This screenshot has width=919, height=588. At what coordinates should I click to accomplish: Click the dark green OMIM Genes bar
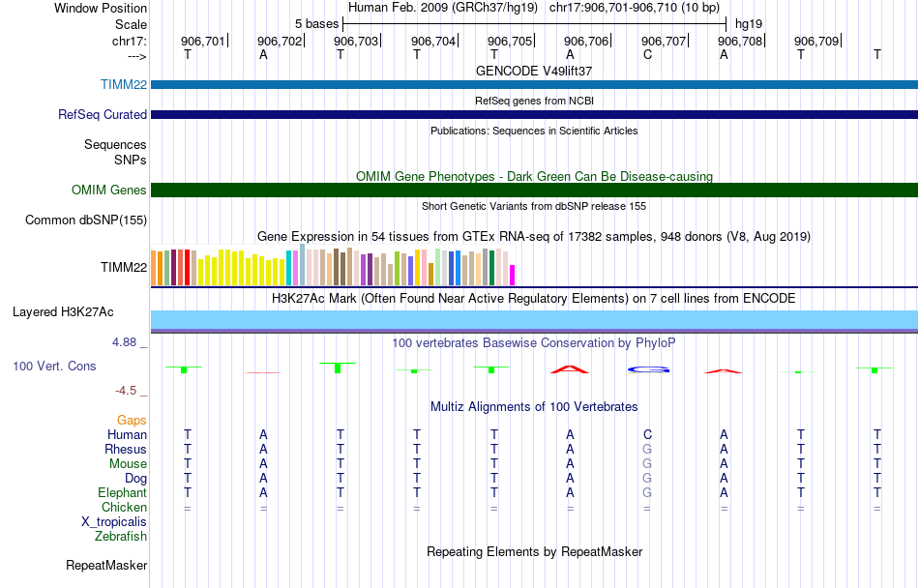tap(534, 190)
